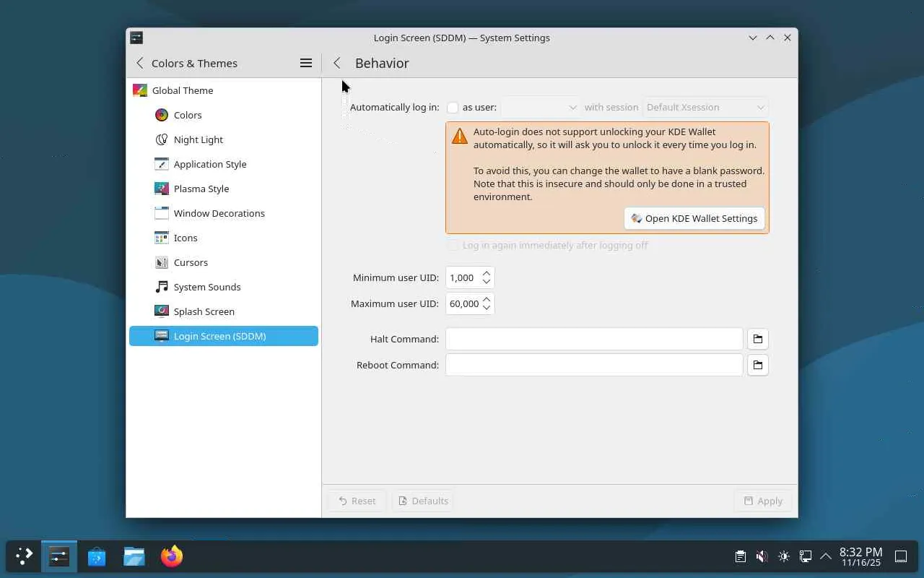Open the clipboard tray icon
This screenshot has height=578, width=924.
tap(741, 556)
